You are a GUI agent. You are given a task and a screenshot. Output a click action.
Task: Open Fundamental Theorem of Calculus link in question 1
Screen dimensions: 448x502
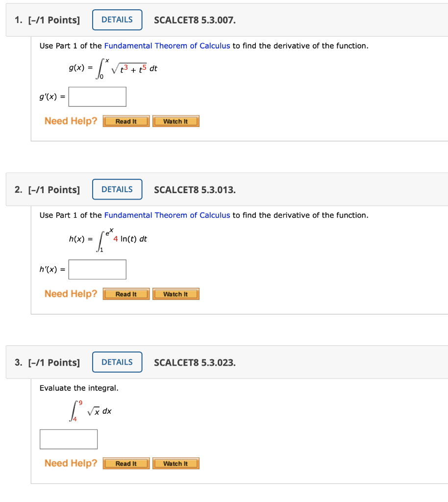[x=167, y=46]
